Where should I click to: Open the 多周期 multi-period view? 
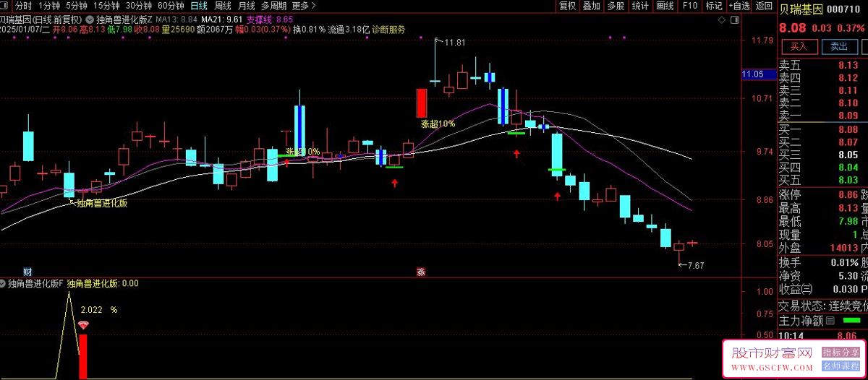click(274, 6)
